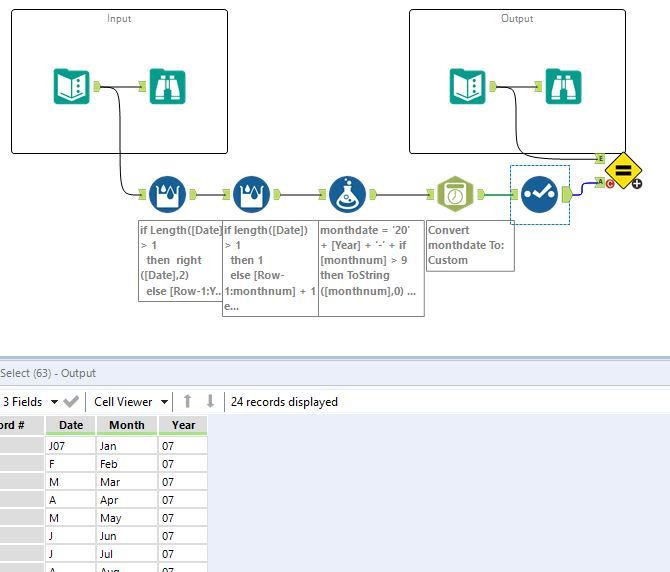
Task: Click the down arrow in results toolbar
Action: point(210,402)
